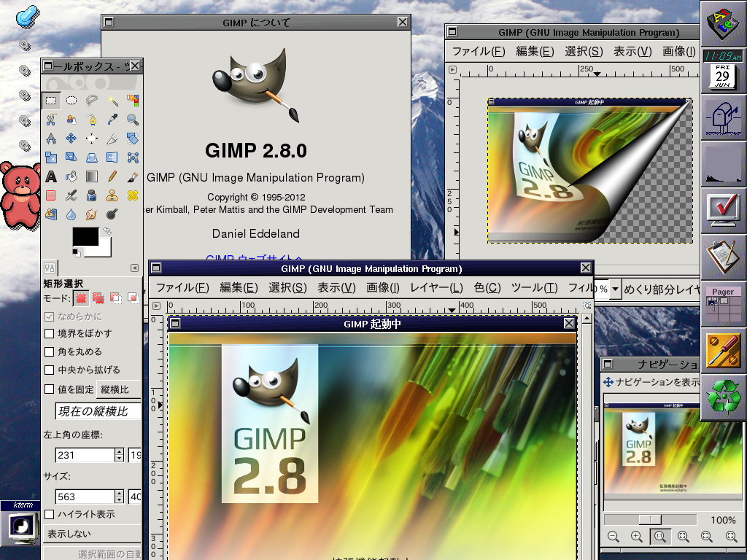The image size is (747, 560).
Task: Select the Select by Color tool
Action: coord(133,100)
